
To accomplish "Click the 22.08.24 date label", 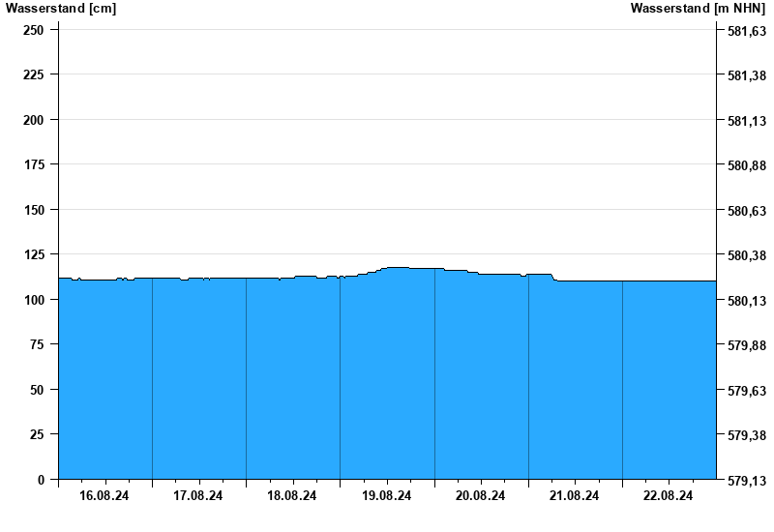I will tap(669, 496).
